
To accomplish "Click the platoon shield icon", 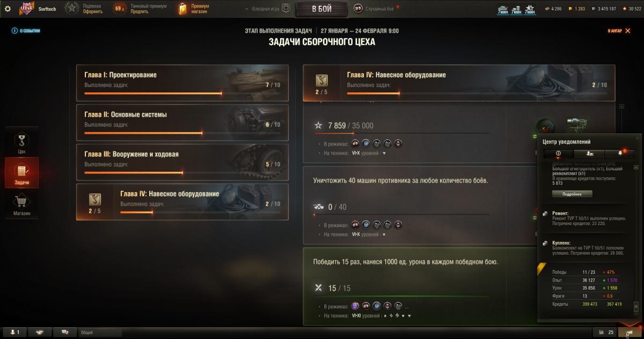I will (x=286, y=9).
